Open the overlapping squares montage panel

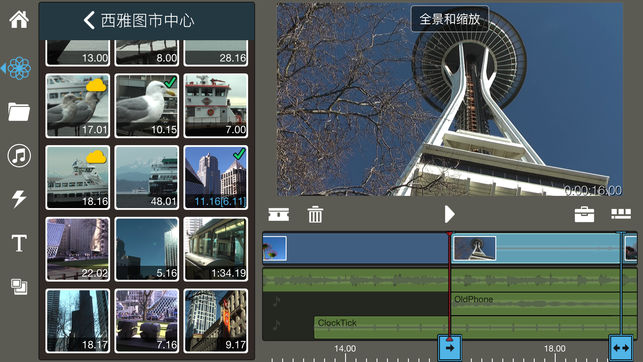tap(19, 287)
